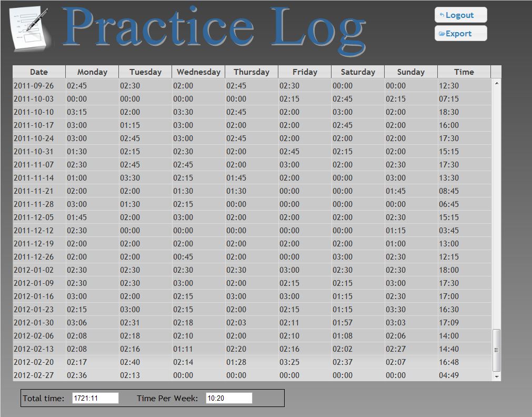The image size is (532, 417).
Task: Click Sunday 02:27 in the 2012-02-13 row
Action: [396, 349]
